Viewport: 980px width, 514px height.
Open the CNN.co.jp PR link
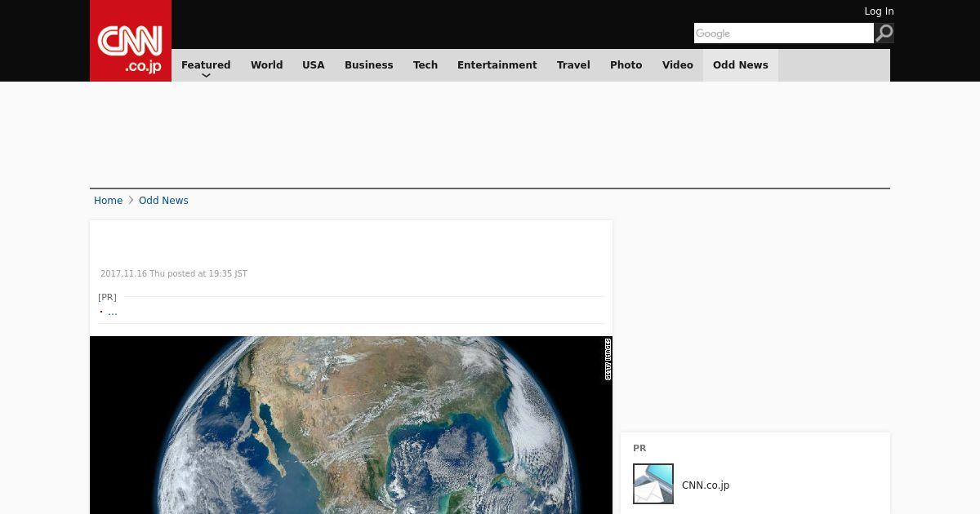[706, 485]
